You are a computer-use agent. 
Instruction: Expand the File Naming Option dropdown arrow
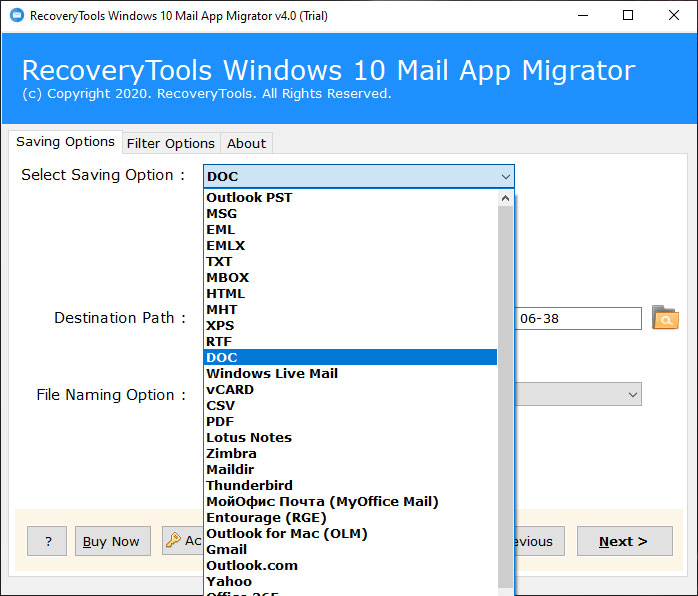point(633,394)
